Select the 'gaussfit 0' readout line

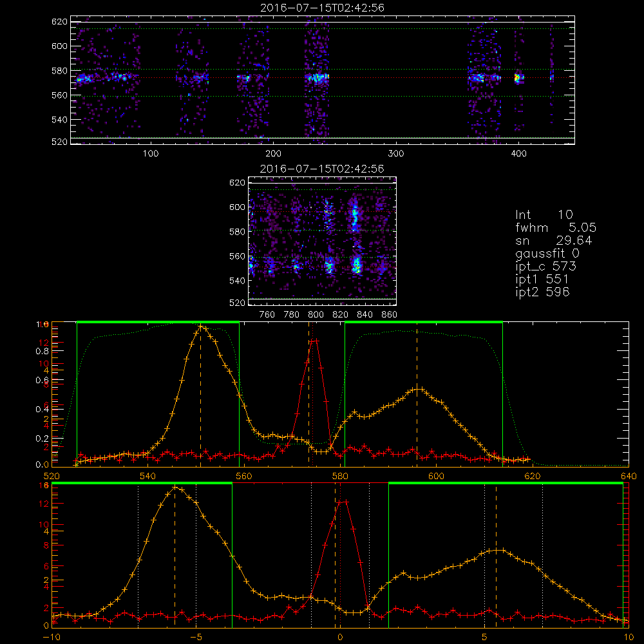(547, 253)
